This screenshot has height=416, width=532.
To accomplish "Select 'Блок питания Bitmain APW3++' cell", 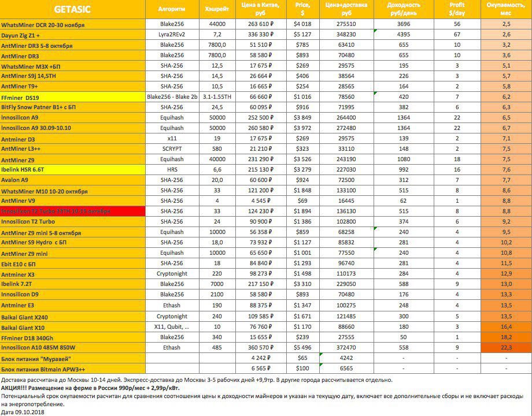I will pyautogui.click(x=73, y=369).
